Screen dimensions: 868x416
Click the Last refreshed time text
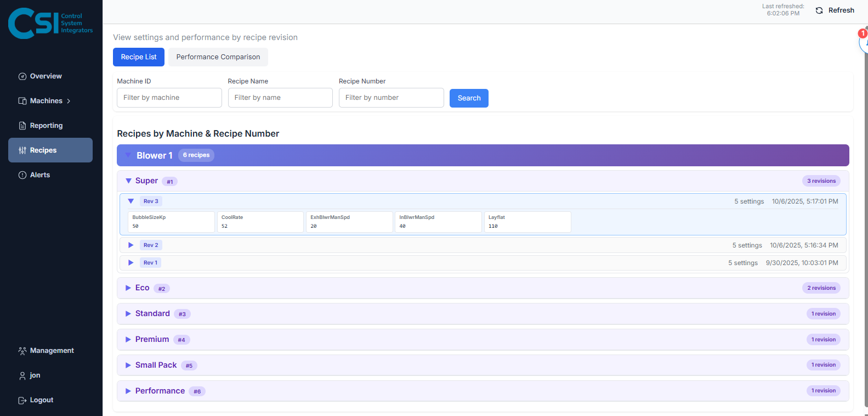click(x=783, y=10)
